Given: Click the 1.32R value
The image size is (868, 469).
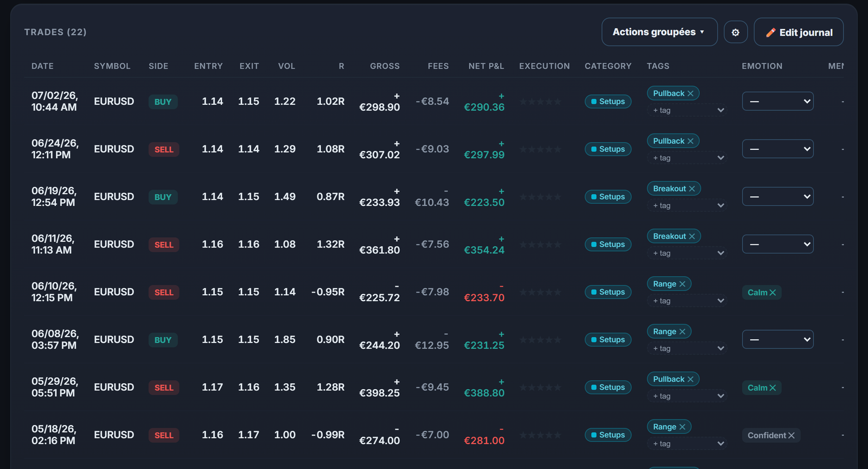Looking at the screenshot, I should pos(330,244).
